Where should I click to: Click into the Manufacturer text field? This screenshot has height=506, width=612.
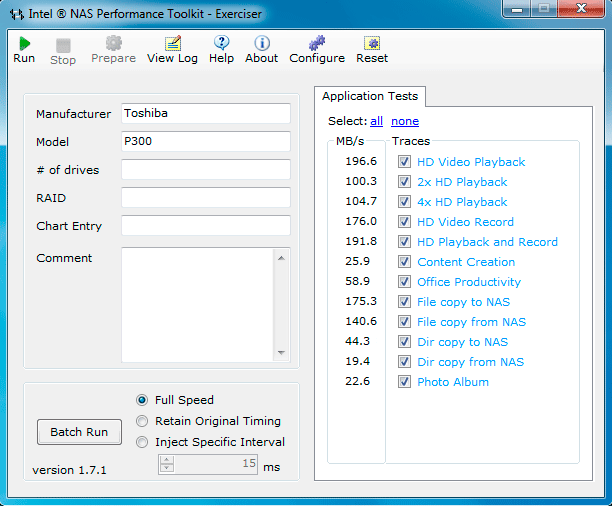(x=205, y=114)
